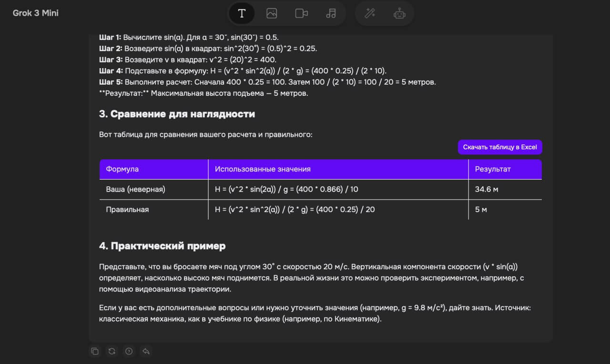The image size is (610, 364).
Task: Open the video generation mode
Action: 301,13
